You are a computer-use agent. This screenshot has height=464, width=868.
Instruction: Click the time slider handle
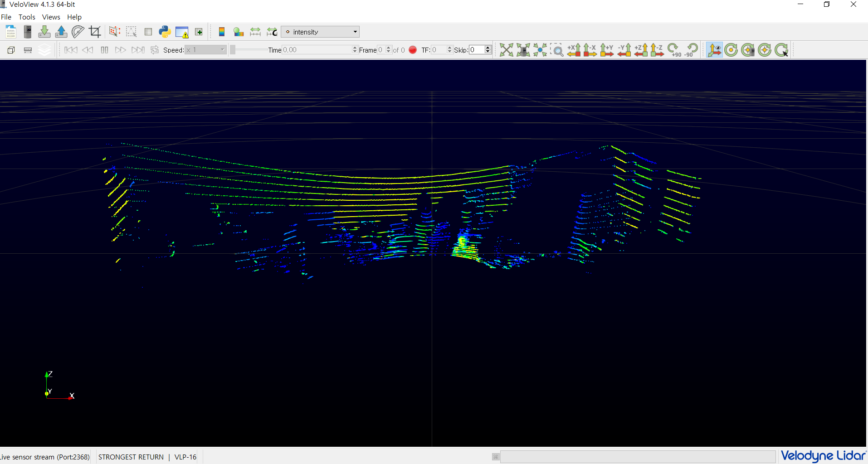[x=233, y=50]
